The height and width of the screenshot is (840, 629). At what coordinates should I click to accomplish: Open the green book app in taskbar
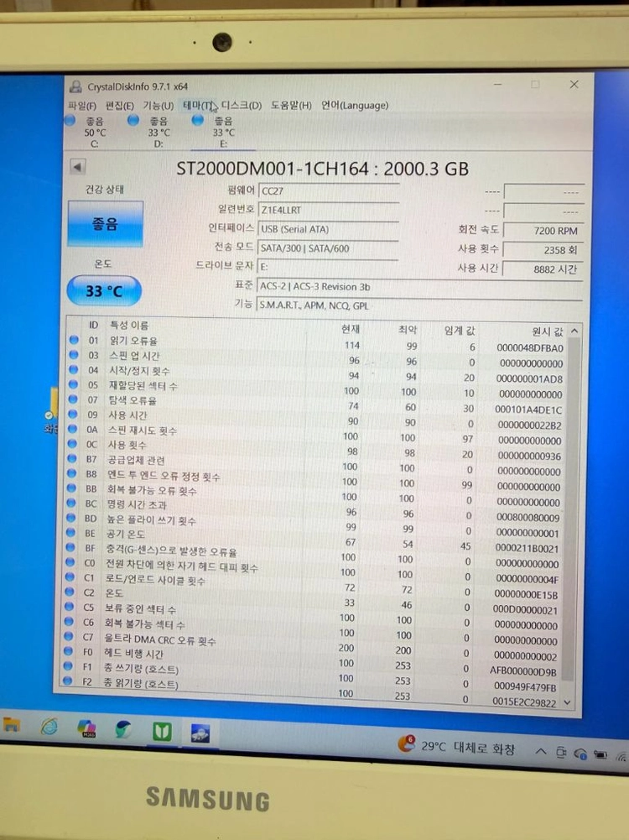162,731
